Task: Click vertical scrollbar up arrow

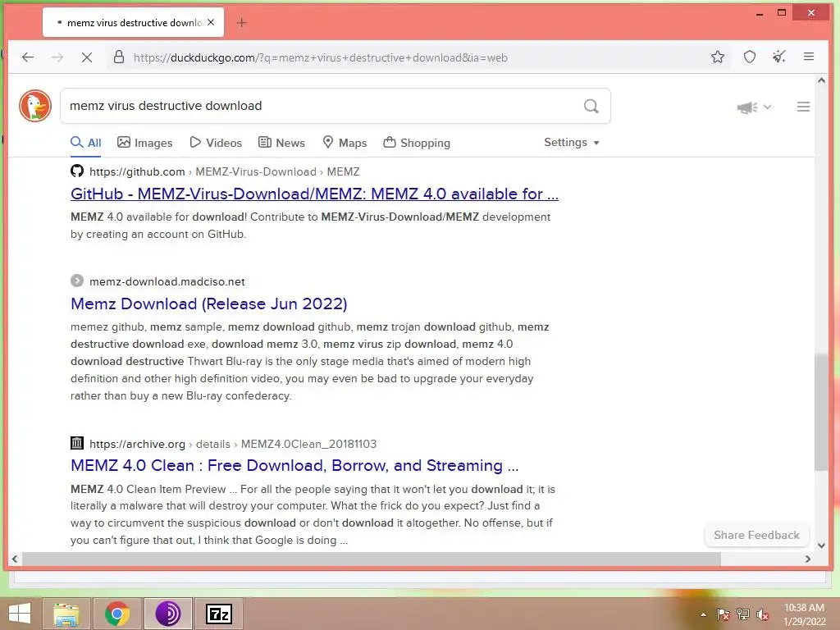Action: [821, 80]
